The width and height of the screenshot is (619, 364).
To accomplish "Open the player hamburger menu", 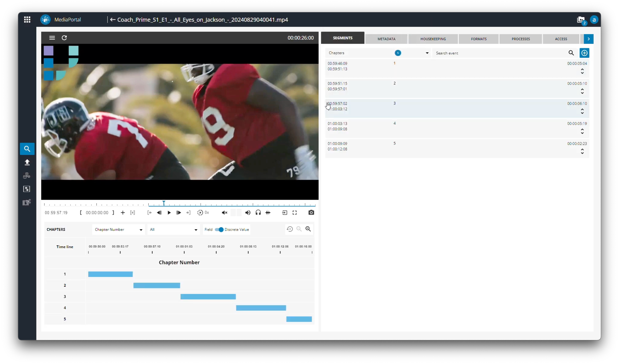I will click(52, 38).
